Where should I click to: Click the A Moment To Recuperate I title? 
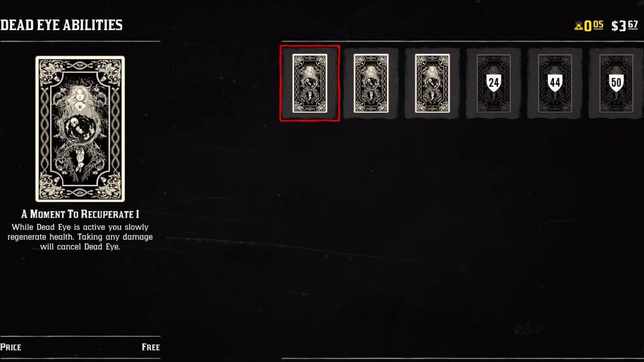80,214
